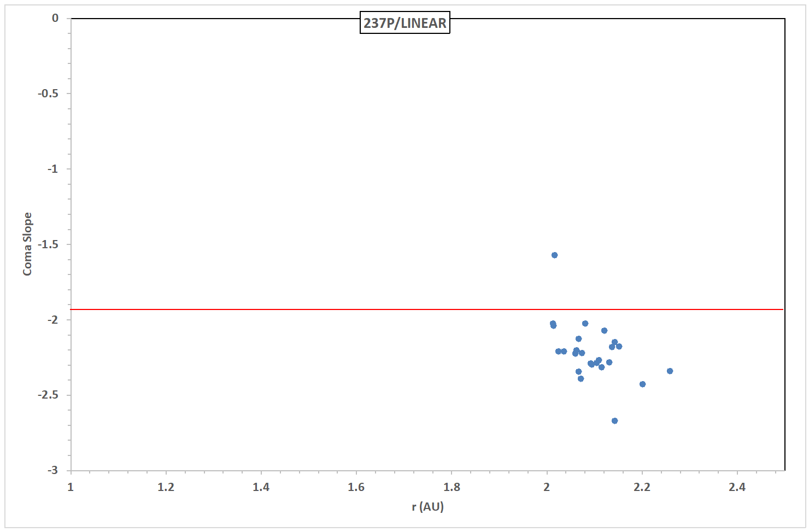Screen dimensions: 809x532
Task: Click y-axis label 0
Action: pyautogui.click(x=55, y=18)
